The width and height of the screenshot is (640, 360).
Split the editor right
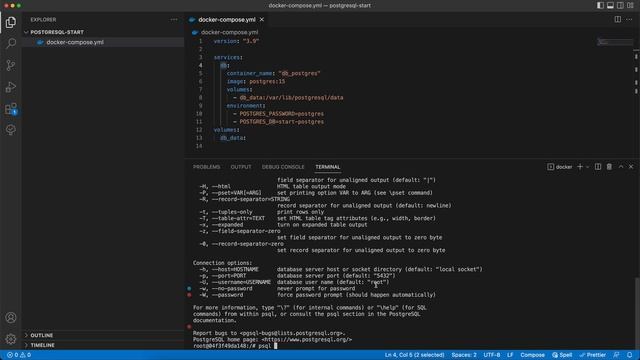(x=618, y=19)
